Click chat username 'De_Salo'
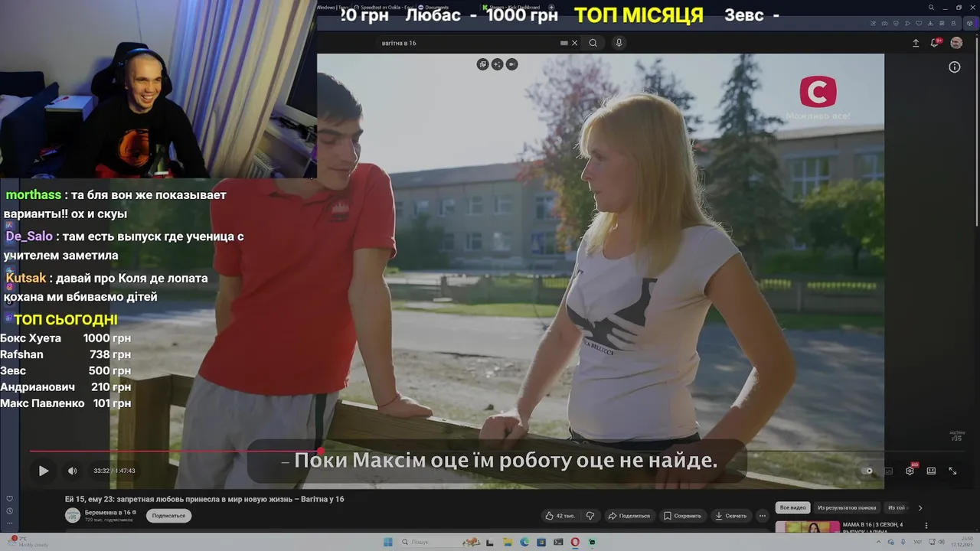980x551 pixels. tap(29, 236)
